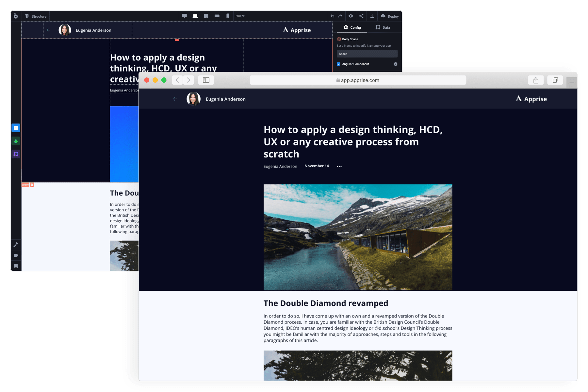Click the magic wand tool icon
The width and height of the screenshot is (588, 392).
(x=16, y=245)
